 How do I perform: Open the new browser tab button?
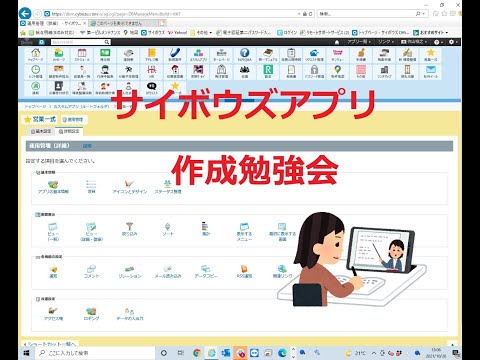pyautogui.click(x=162, y=23)
